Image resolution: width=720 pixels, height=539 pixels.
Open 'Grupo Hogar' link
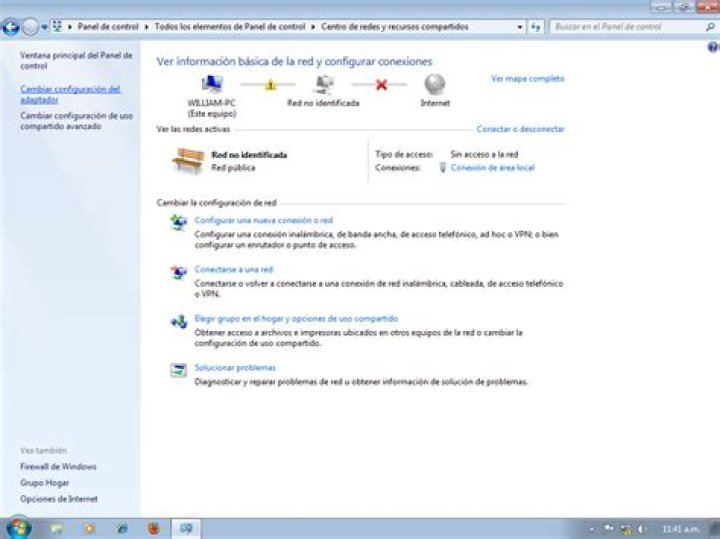(x=45, y=483)
